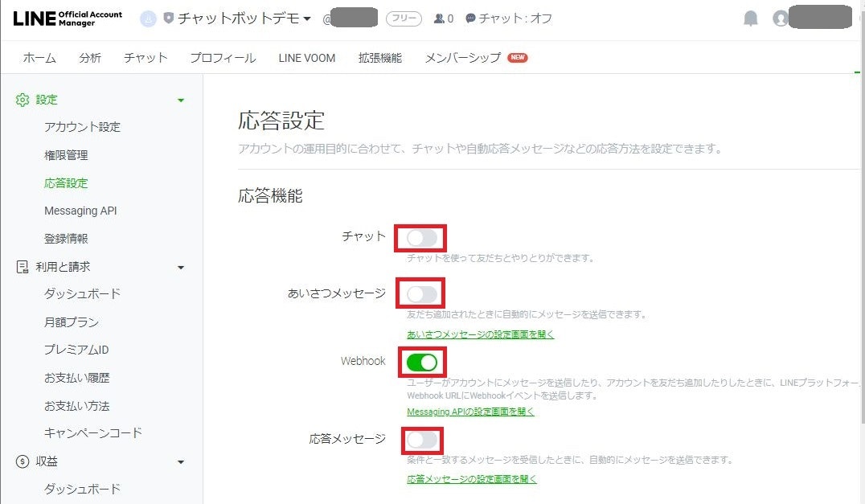Select アカウント設定 in the sidebar
This screenshot has height=504, width=865.
tap(82, 127)
